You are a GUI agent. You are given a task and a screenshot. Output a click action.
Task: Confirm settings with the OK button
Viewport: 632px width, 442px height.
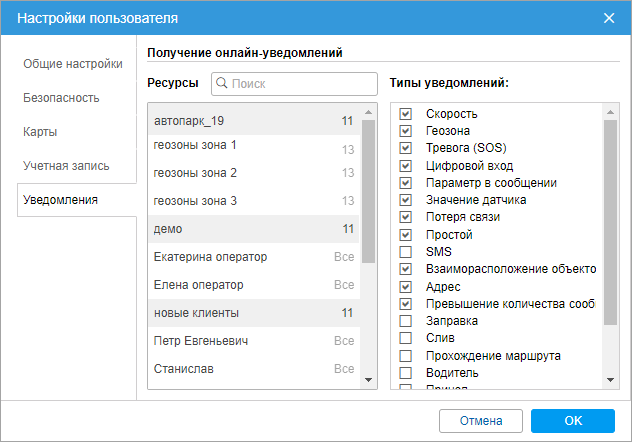(573, 421)
